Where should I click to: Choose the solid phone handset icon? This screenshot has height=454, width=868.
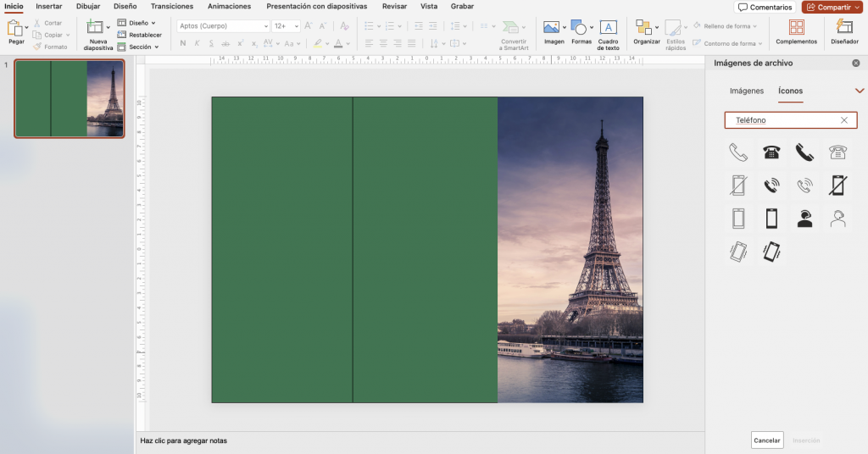pos(804,152)
